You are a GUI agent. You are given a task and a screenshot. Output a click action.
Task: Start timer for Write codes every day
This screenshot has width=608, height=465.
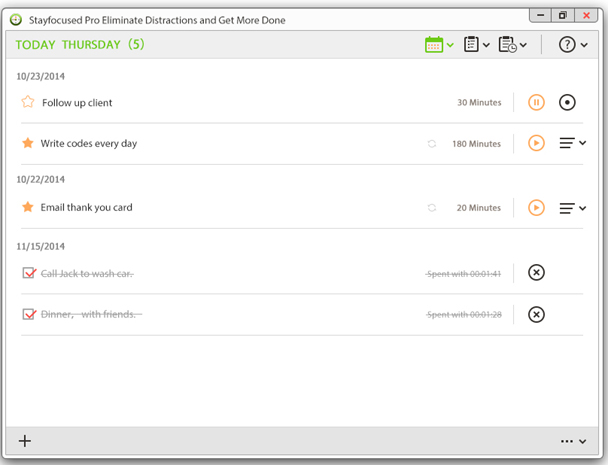tap(536, 144)
